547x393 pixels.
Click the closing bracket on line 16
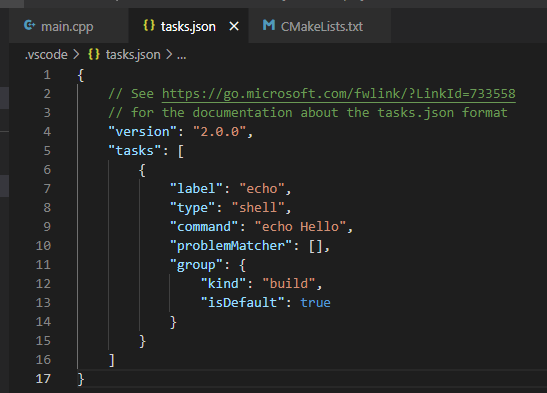[112, 360]
